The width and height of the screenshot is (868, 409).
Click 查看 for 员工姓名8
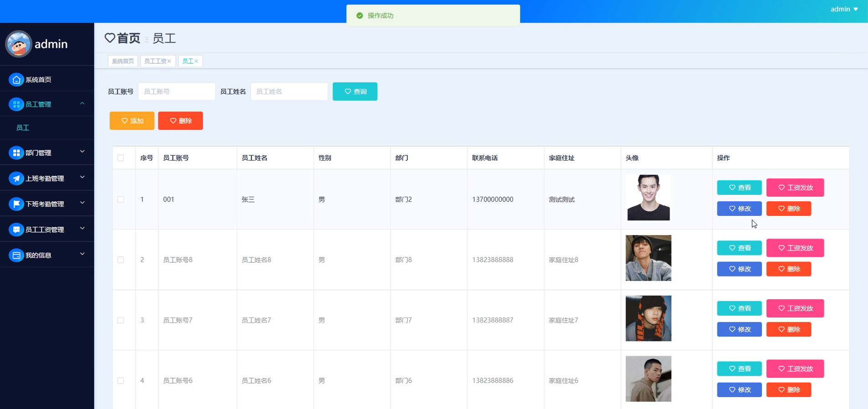coord(739,248)
